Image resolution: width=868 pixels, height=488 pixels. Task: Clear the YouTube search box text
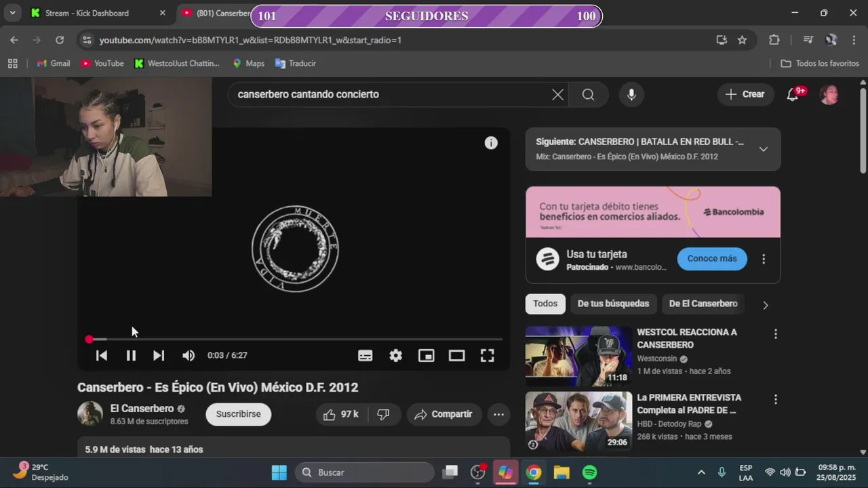tap(557, 95)
